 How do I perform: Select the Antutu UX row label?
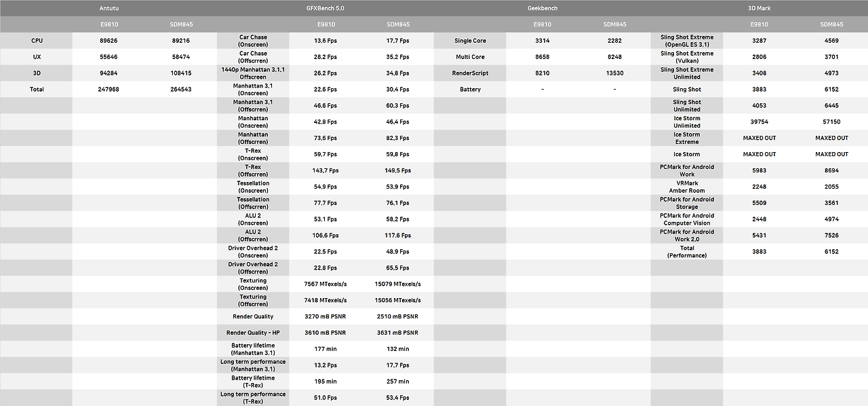[x=37, y=57]
